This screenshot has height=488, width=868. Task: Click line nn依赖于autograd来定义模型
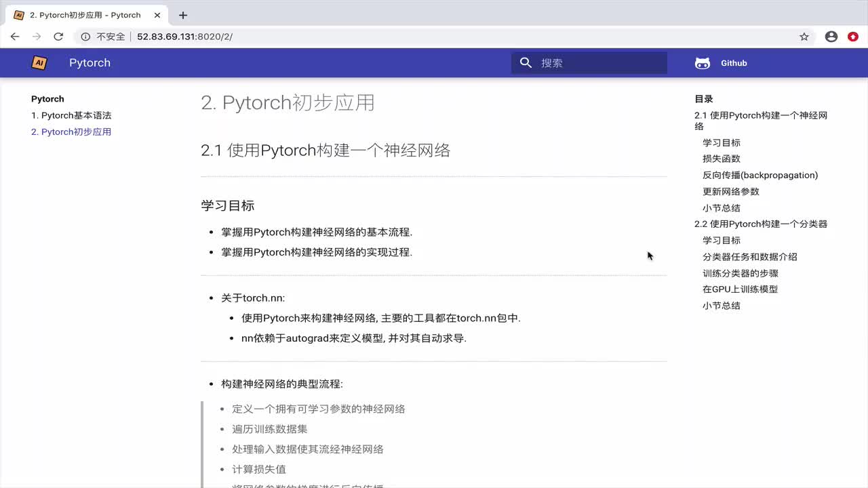(354, 338)
